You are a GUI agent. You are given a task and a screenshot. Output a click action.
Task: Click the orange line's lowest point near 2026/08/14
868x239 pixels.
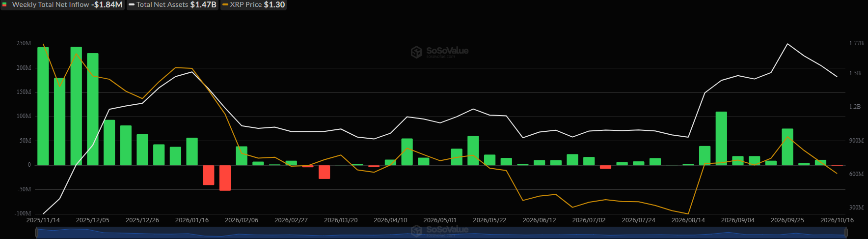[x=688, y=214]
